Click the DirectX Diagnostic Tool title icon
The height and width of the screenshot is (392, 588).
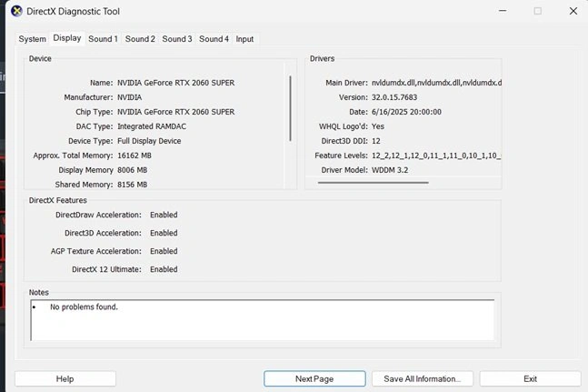[16, 11]
